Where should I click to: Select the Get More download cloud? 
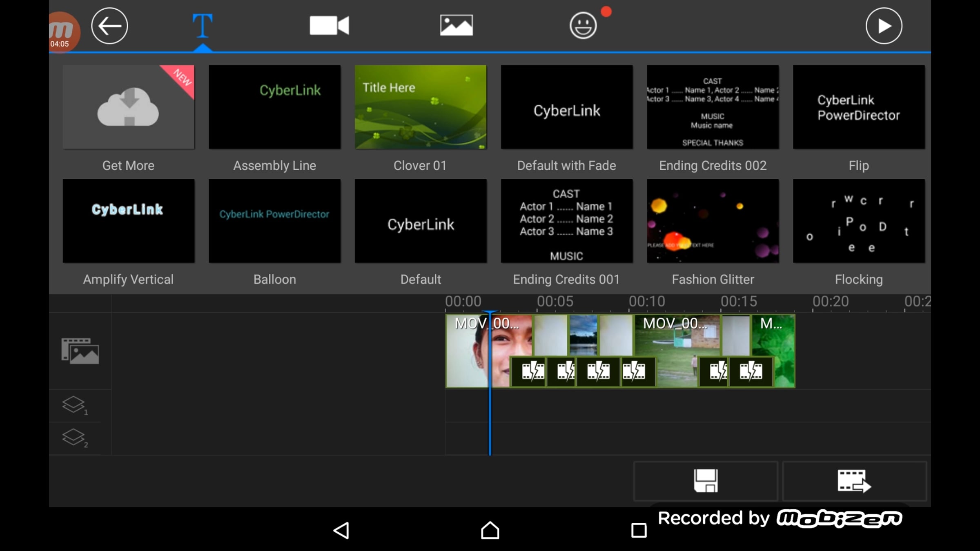[128, 107]
